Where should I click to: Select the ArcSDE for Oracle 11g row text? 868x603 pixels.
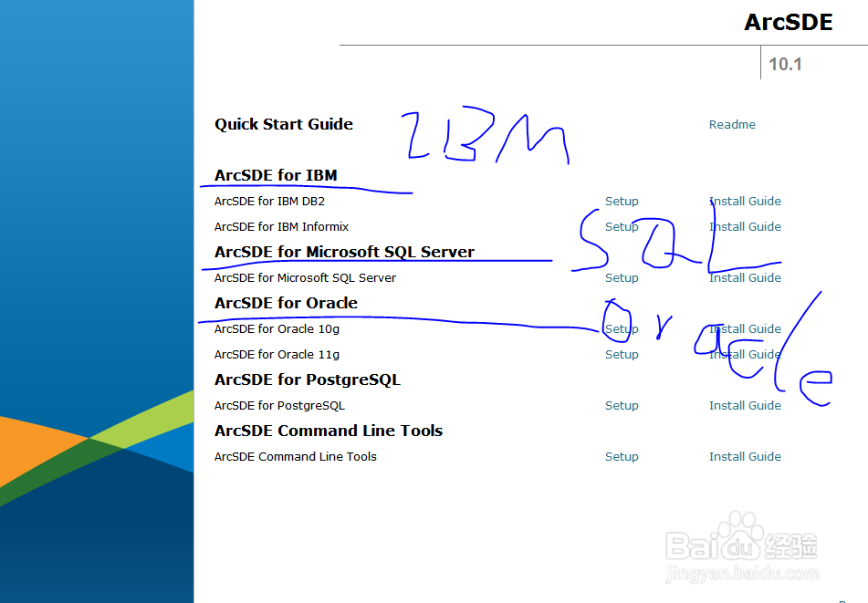277,355
